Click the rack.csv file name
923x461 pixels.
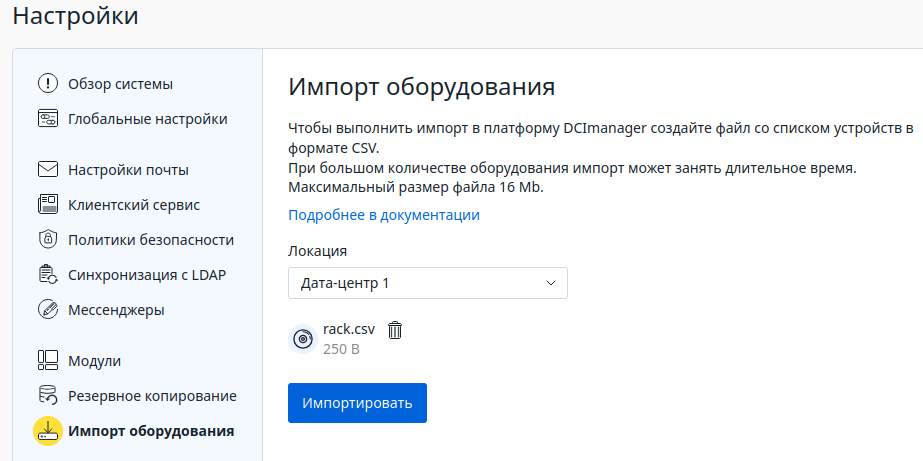[348, 329]
